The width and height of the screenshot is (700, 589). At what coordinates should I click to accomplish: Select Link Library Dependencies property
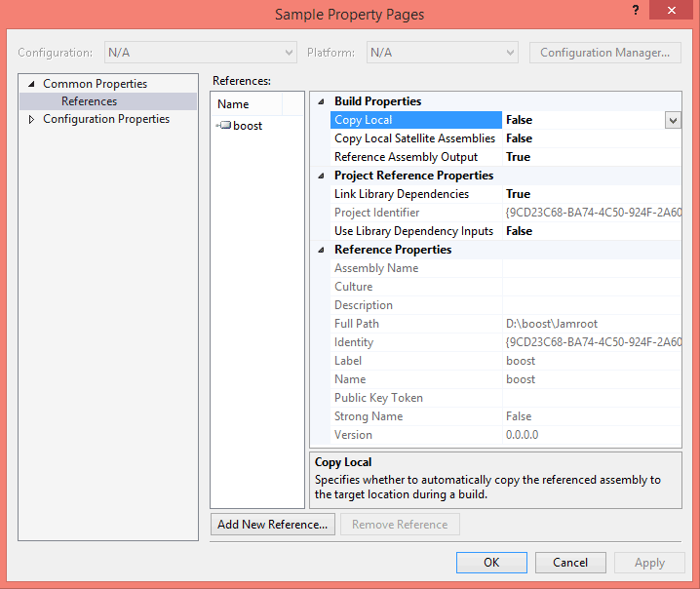tap(402, 194)
